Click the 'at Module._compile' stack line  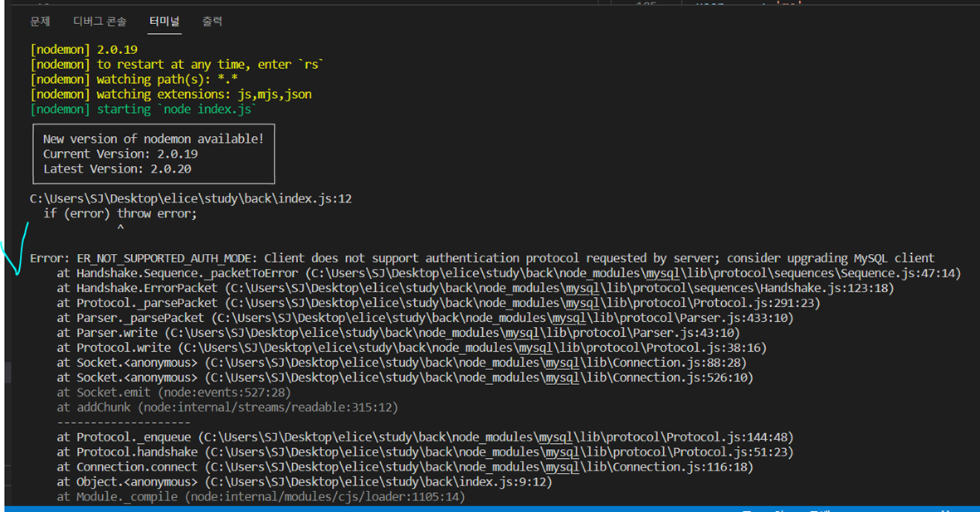tap(261, 497)
